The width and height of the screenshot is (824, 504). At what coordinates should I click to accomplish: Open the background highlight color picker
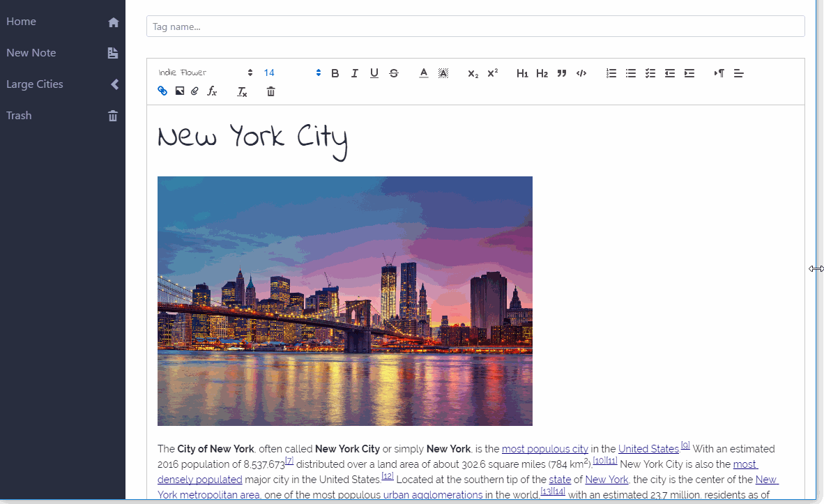click(x=443, y=74)
